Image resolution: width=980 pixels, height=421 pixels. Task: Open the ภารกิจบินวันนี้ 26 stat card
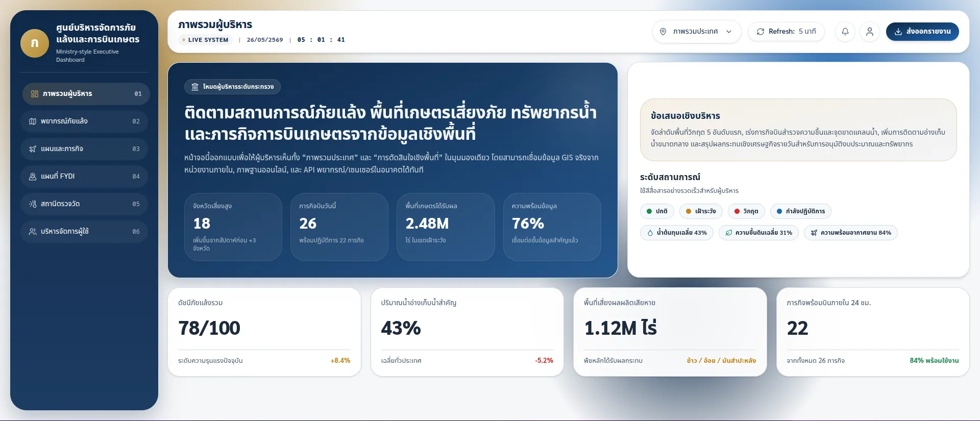339,227
